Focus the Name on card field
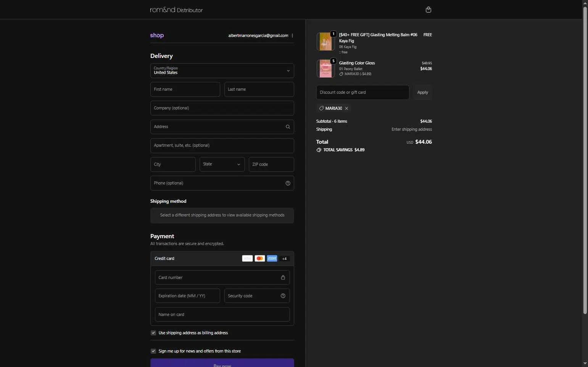 (x=222, y=314)
